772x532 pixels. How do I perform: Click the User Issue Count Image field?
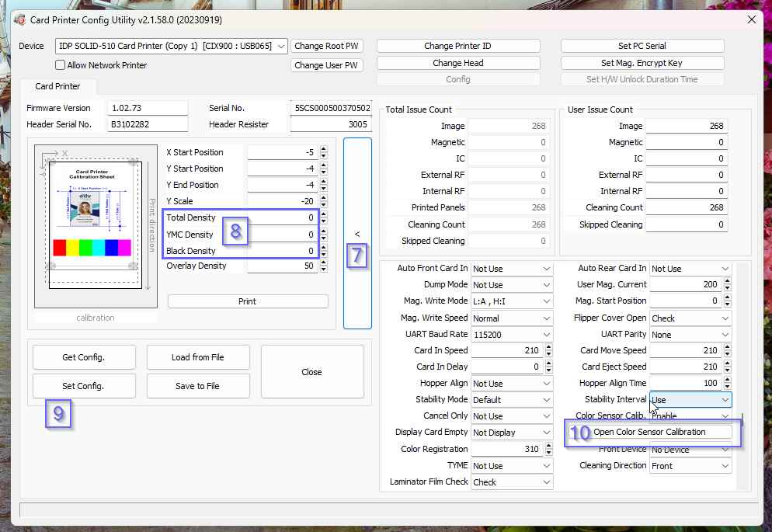point(687,126)
